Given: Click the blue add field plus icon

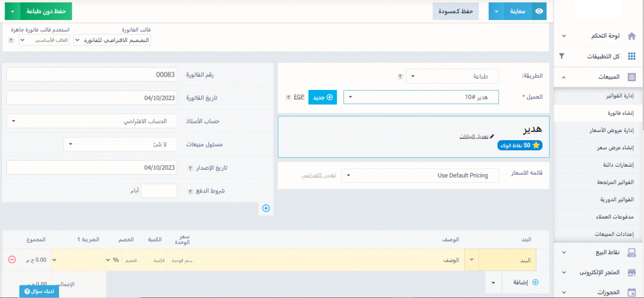Looking at the screenshot, I should [265, 208].
